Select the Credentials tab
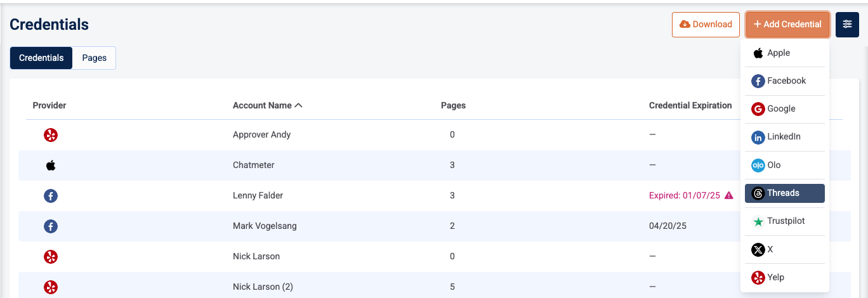The height and width of the screenshot is (298, 868). tap(41, 58)
